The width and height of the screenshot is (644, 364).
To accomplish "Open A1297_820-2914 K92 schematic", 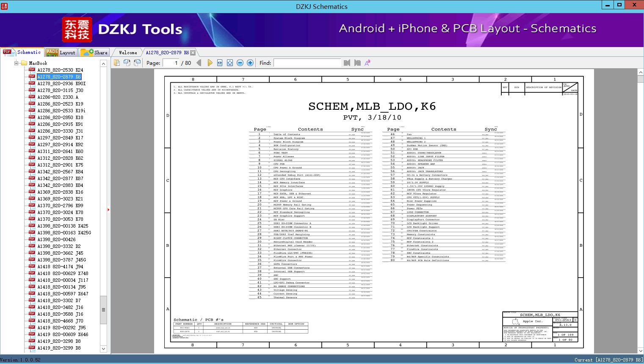I will [x=60, y=144].
